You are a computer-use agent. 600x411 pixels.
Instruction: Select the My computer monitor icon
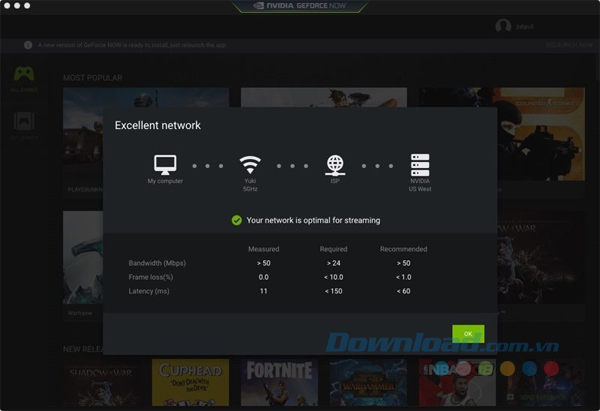click(x=165, y=165)
